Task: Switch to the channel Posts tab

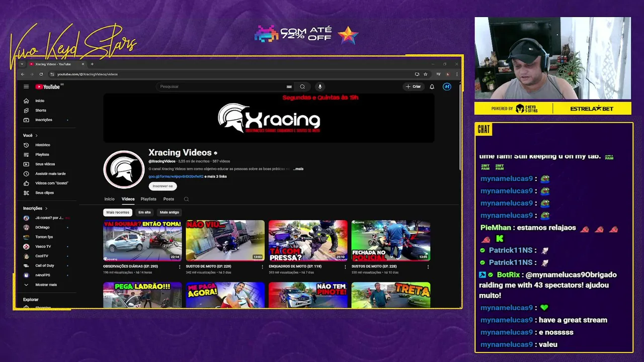Action: pos(169,199)
